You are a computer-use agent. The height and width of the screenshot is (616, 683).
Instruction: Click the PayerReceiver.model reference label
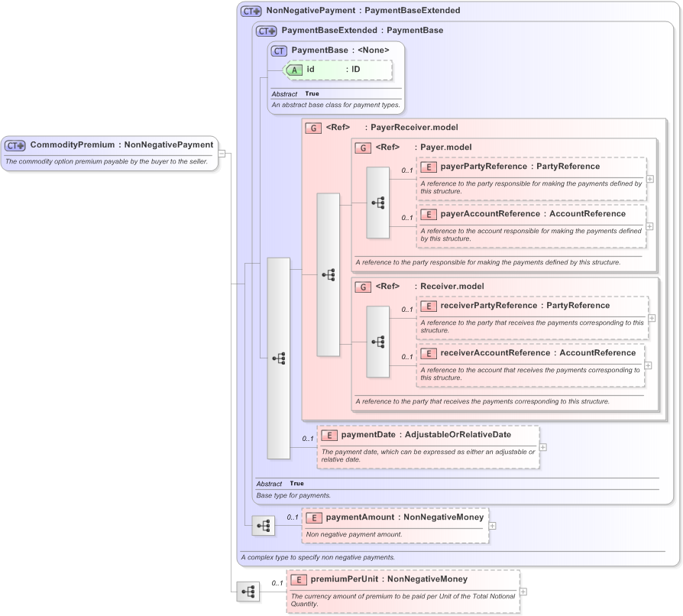point(392,127)
